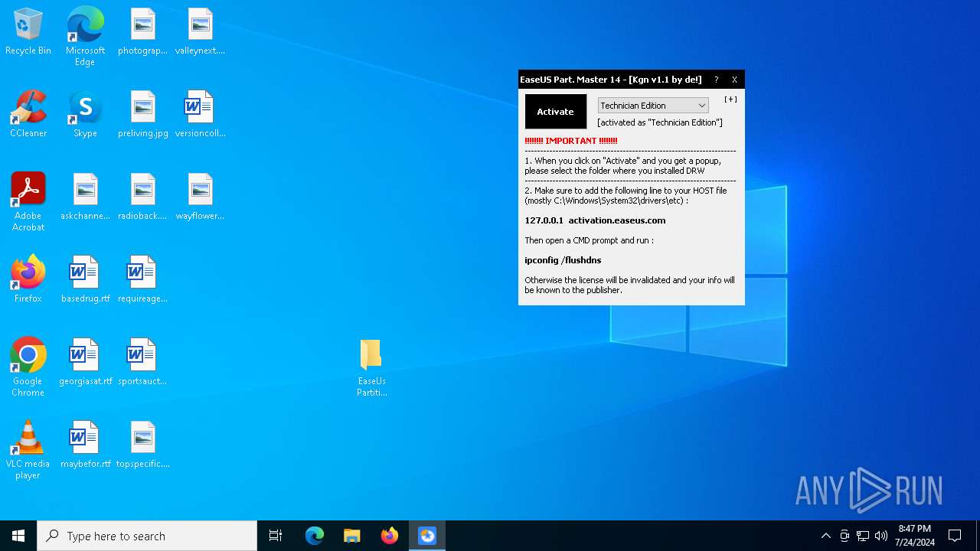The height and width of the screenshot is (551, 980).
Task: Click the taskbar search box
Action: (147, 536)
